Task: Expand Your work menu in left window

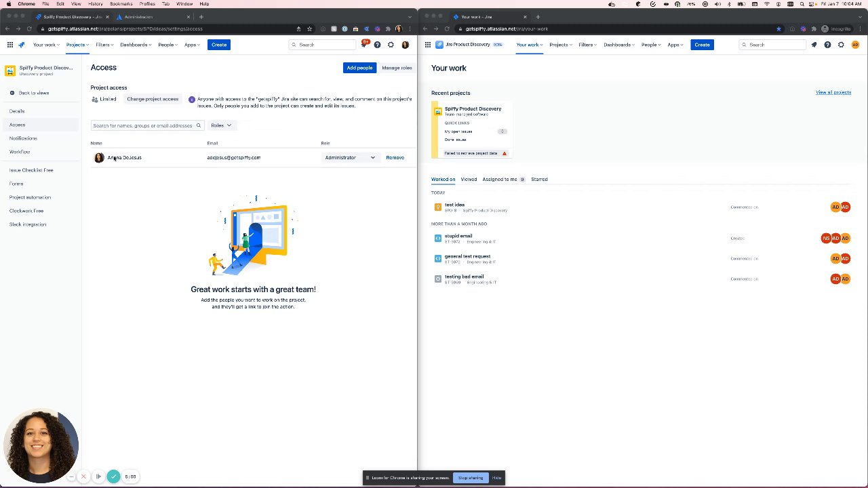Action: coord(46,45)
